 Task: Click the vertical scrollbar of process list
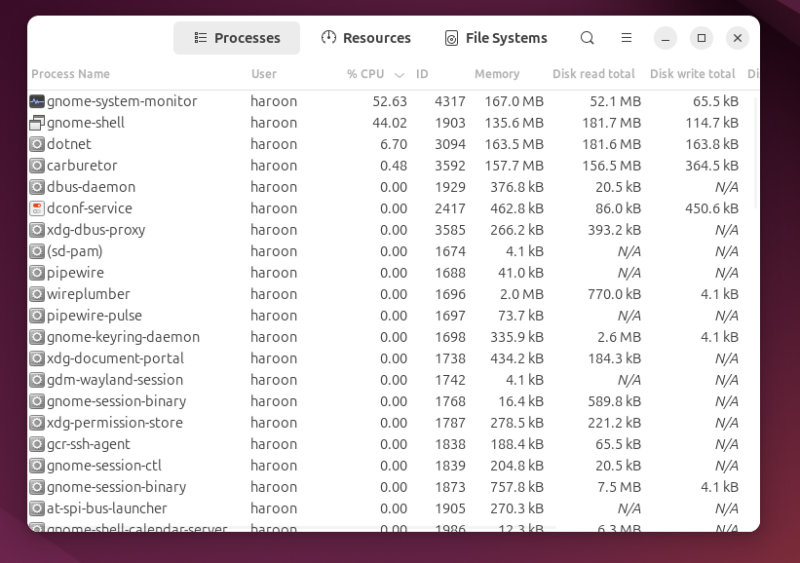point(755,153)
